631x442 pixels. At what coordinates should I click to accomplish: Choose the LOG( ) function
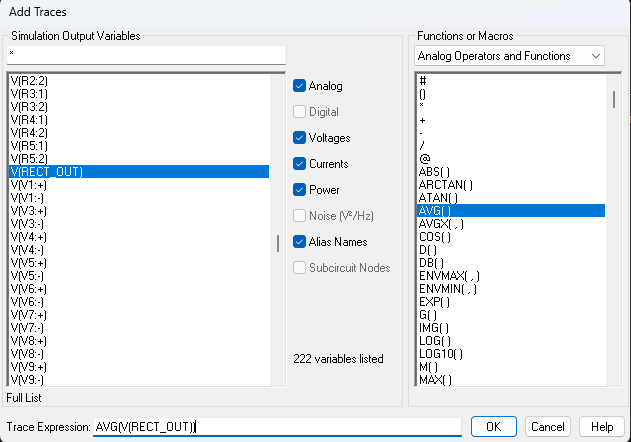pos(511,341)
